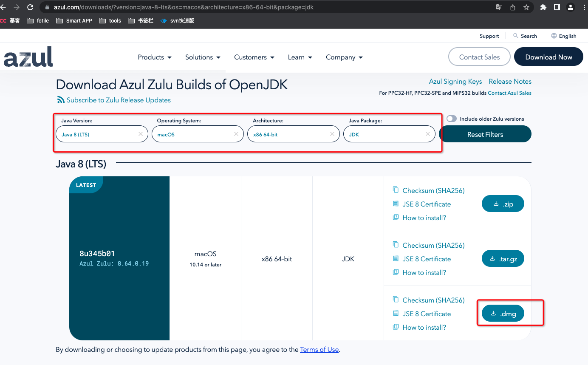Clear the x86 64-bit filter X
This screenshot has height=365, width=588.
(332, 134)
